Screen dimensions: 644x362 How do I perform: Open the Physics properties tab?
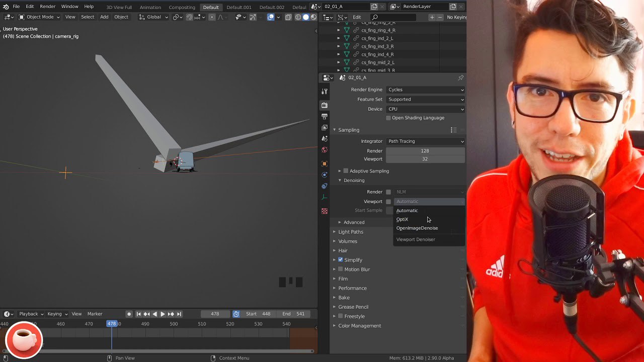[325, 174]
